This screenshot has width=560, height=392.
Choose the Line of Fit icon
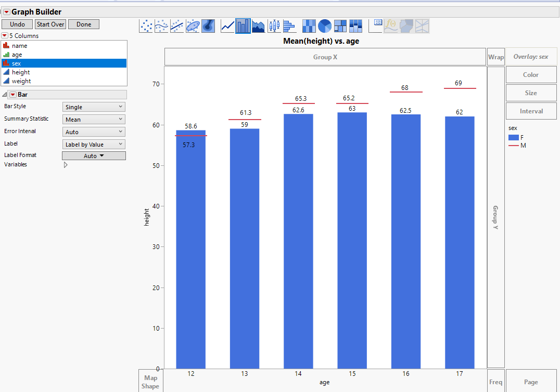[175, 25]
